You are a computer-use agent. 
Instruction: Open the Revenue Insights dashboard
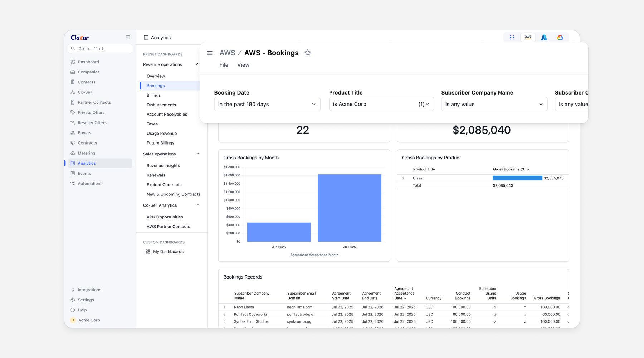163,166
